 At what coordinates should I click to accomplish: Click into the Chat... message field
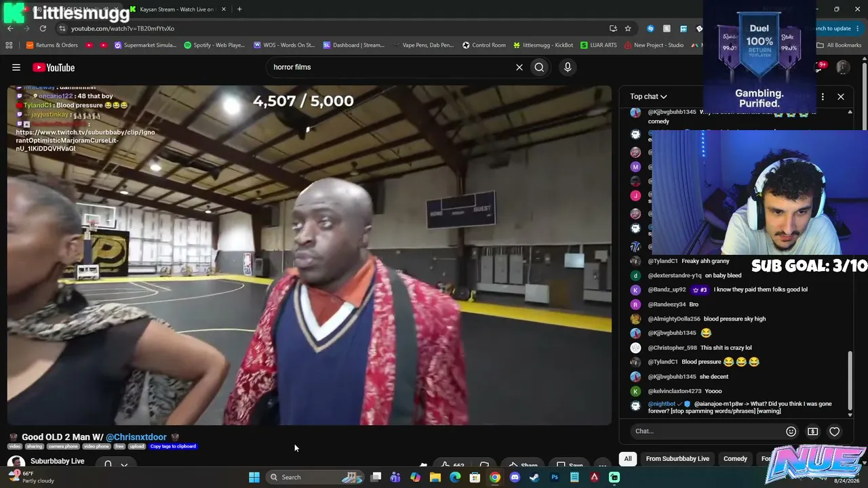click(x=705, y=431)
